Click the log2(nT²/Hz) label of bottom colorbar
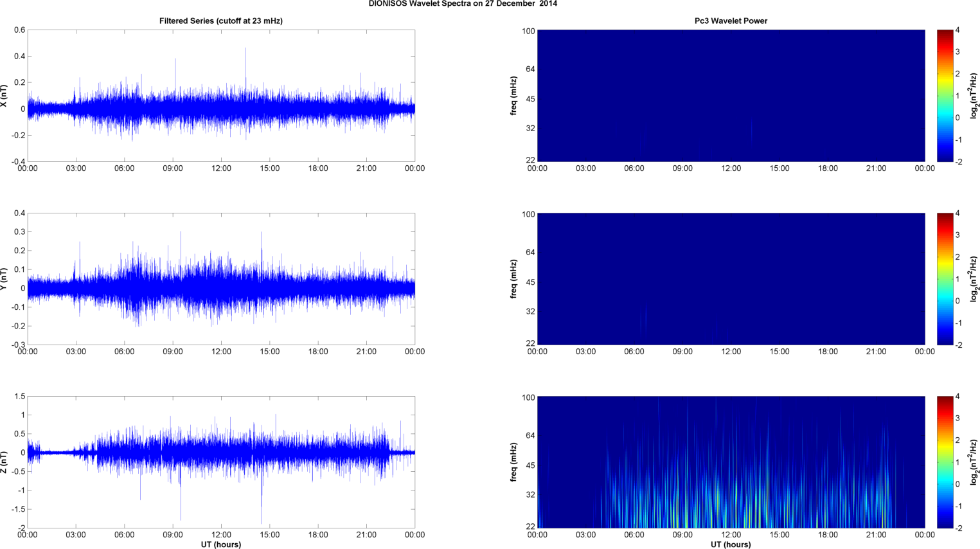Image resolution: width=980 pixels, height=549 pixels. [974, 462]
